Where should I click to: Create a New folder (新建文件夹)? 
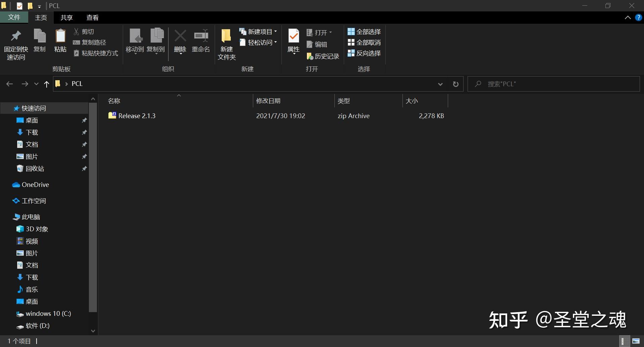[226, 44]
